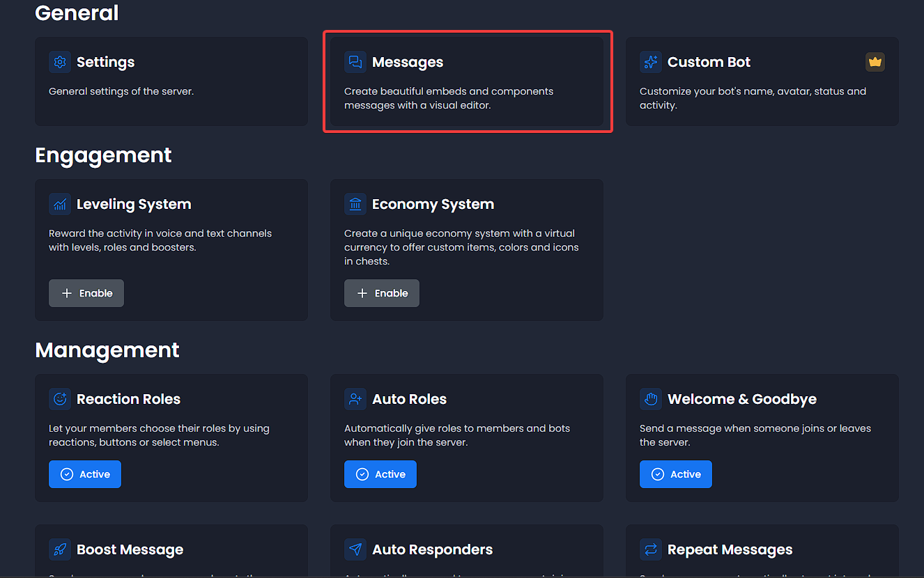
Task: Open the Reaction Roles title
Action: (x=128, y=399)
